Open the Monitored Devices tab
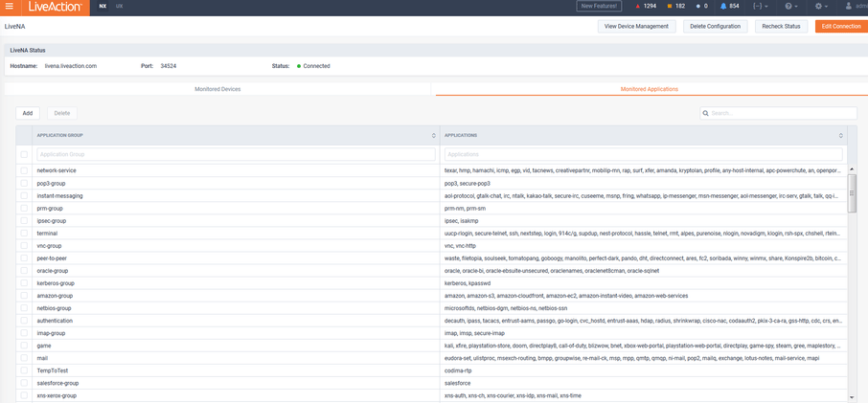868x403 pixels. coord(217,89)
